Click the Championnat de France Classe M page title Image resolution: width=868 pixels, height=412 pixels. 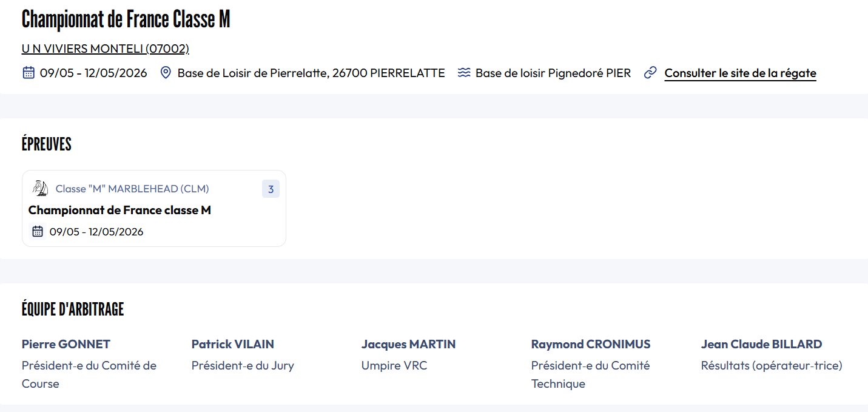(x=126, y=19)
